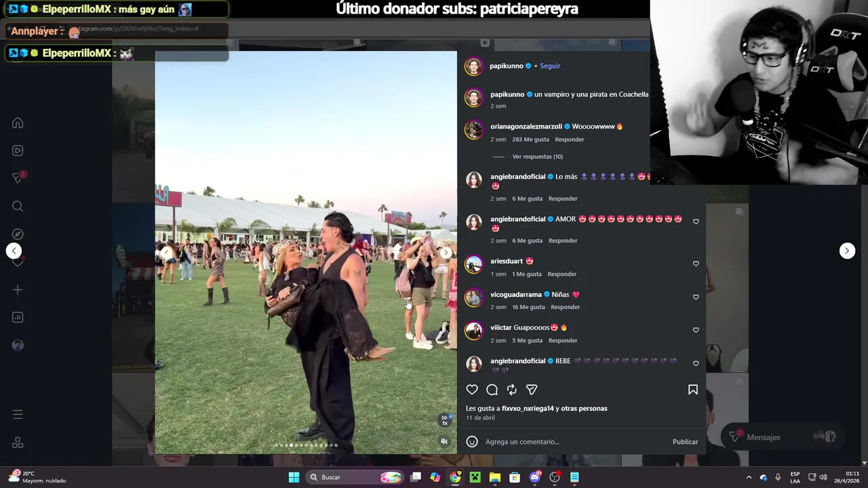Open vicoguadarrama's profile name
Screen dimensions: 868x488
pos(516,295)
